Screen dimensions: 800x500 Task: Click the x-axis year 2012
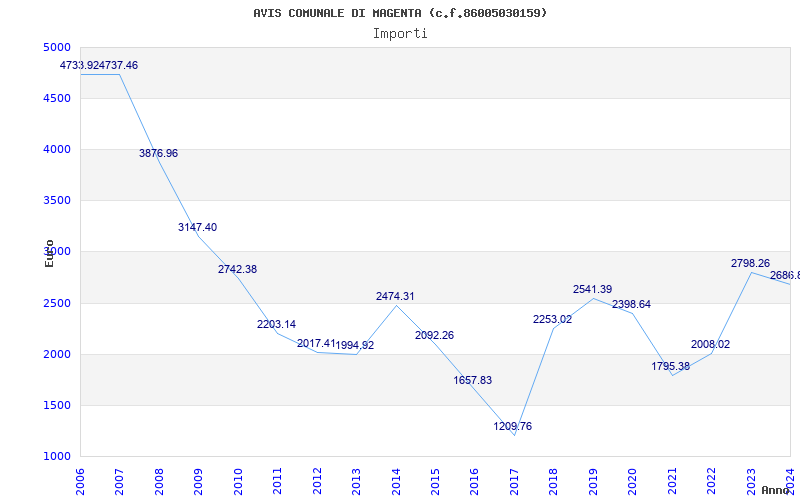(317, 482)
